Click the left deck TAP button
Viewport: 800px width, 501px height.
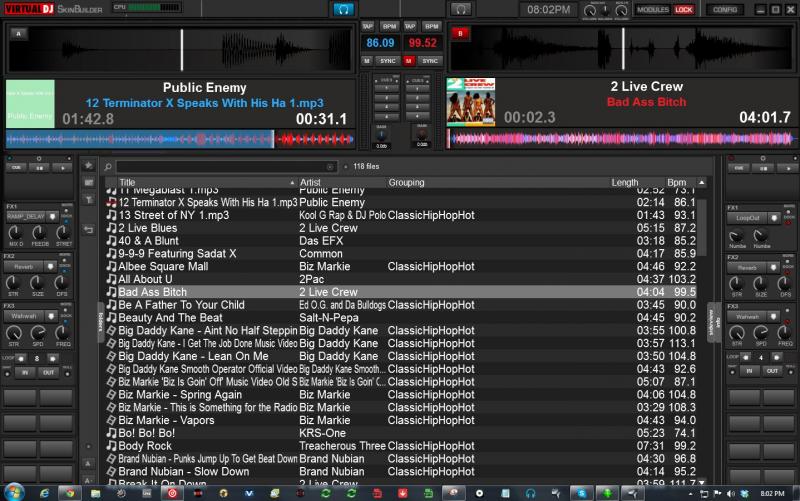(367, 26)
